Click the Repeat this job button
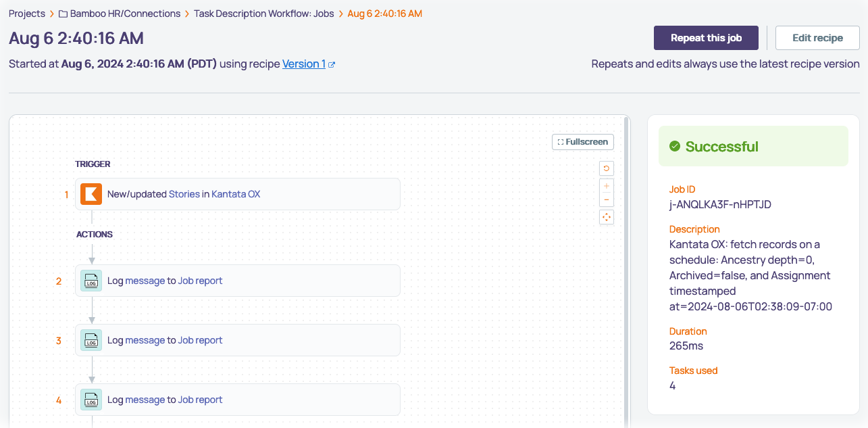Image resolution: width=868 pixels, height=428 pixels. [x=706, y=38]
